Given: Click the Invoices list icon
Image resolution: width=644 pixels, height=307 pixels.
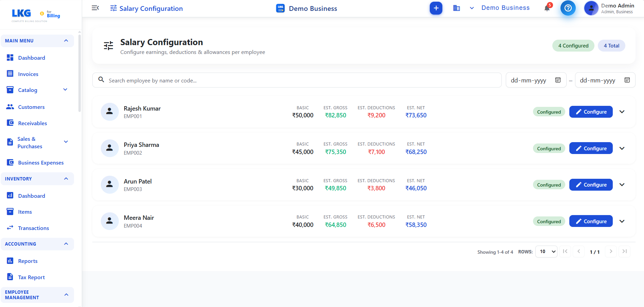Looking at the screenshot, I should tap(10, 74).
